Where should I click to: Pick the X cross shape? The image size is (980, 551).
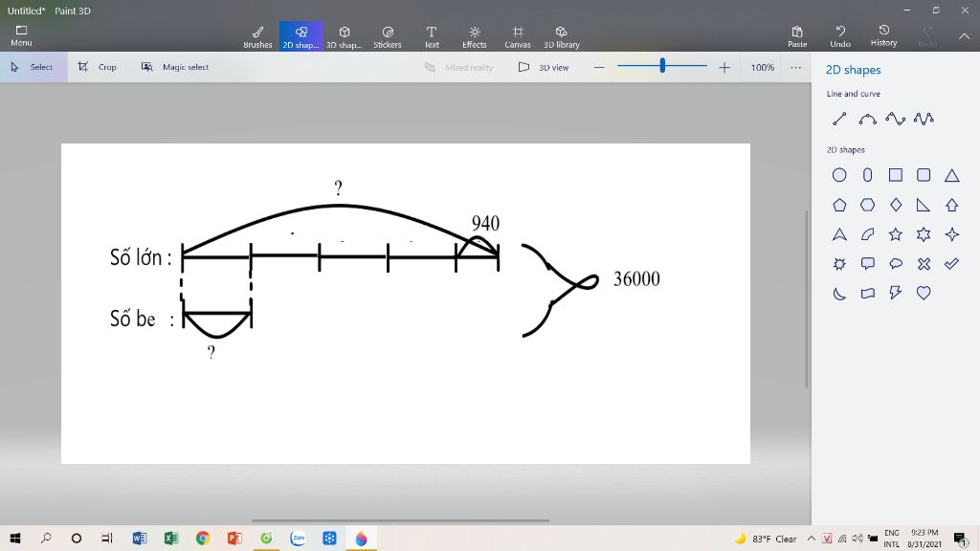pyautogui.click(x=924, y=264)
